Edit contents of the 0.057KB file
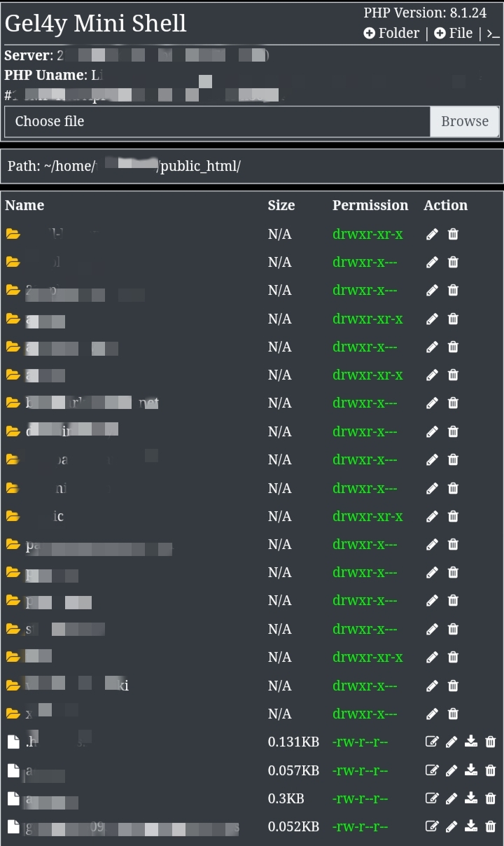The width and height of the screenshot is (504, 846). [432, 770]
